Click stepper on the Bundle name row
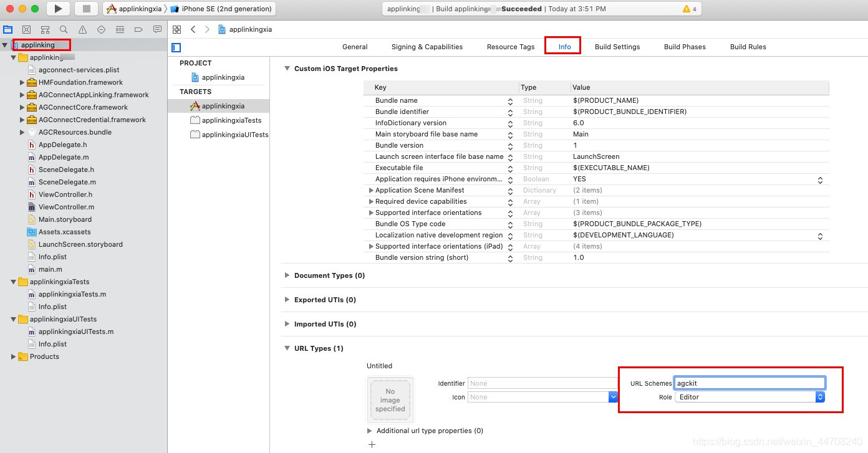The height and width of the screenshot is (453, 868). pyautogui.click(x=510, y=101)
